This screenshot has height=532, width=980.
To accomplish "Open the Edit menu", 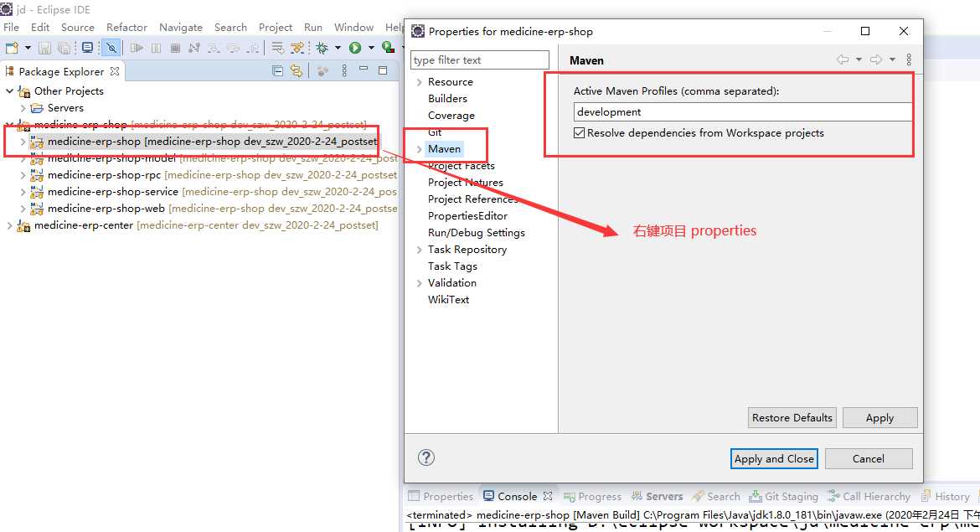I will 40,27.
